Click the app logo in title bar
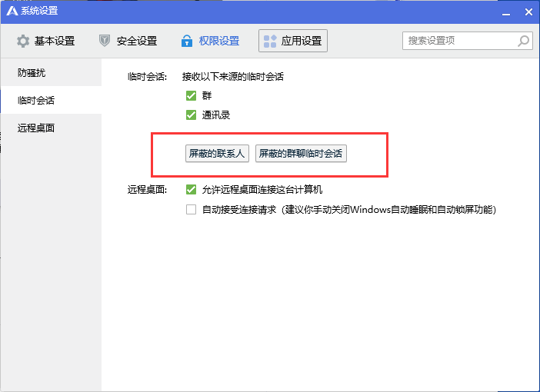The image size is (540, 392). 12,11
